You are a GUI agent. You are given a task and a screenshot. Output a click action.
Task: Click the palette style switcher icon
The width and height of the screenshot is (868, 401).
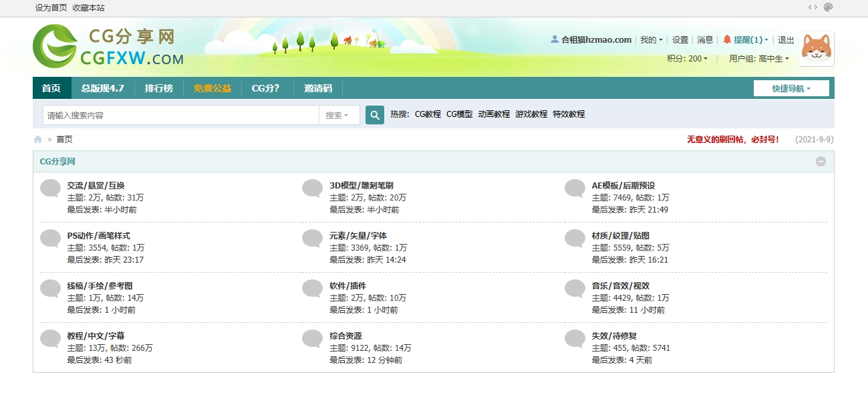829,7
